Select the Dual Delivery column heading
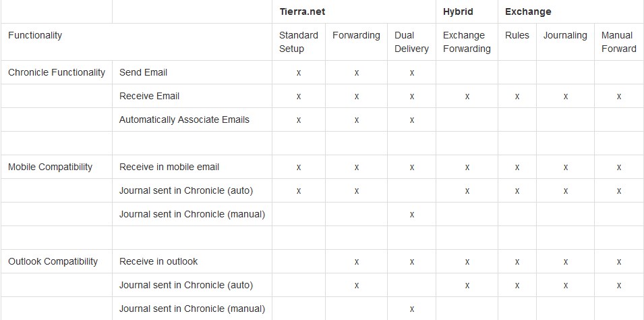The image size is (644, 320). click(411, 42)
